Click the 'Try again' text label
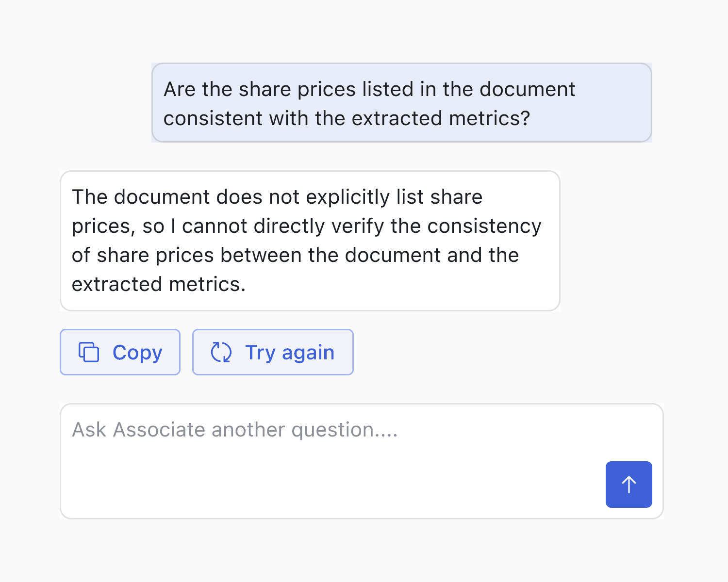Image resolution: width=728 pixels, height=582 pixels. click(x=290, y=353)
